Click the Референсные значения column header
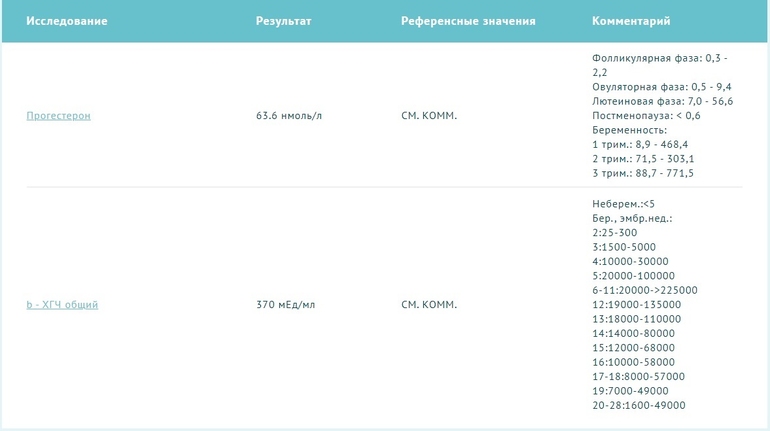Screen dimensions: 770x431 tap(468, 21)
